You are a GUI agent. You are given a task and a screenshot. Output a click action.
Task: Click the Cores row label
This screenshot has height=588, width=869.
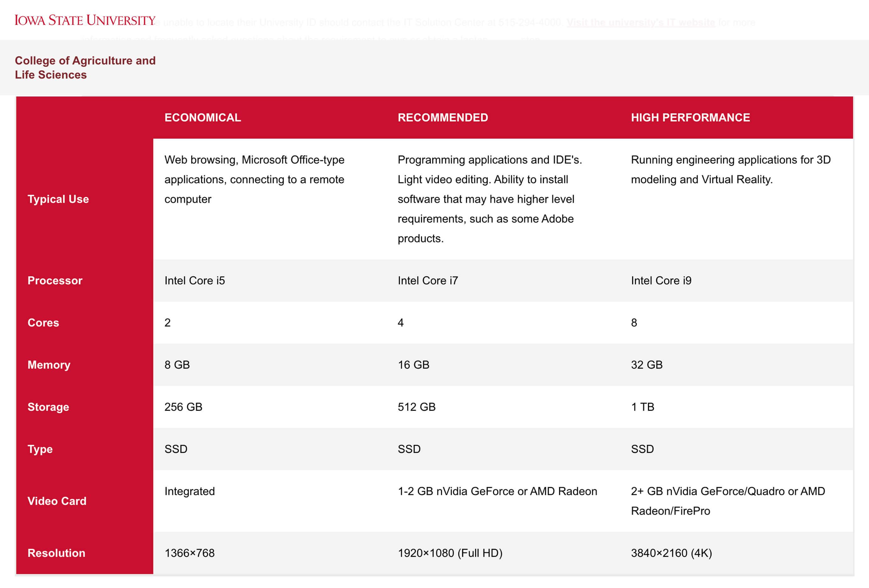point(43,322)
